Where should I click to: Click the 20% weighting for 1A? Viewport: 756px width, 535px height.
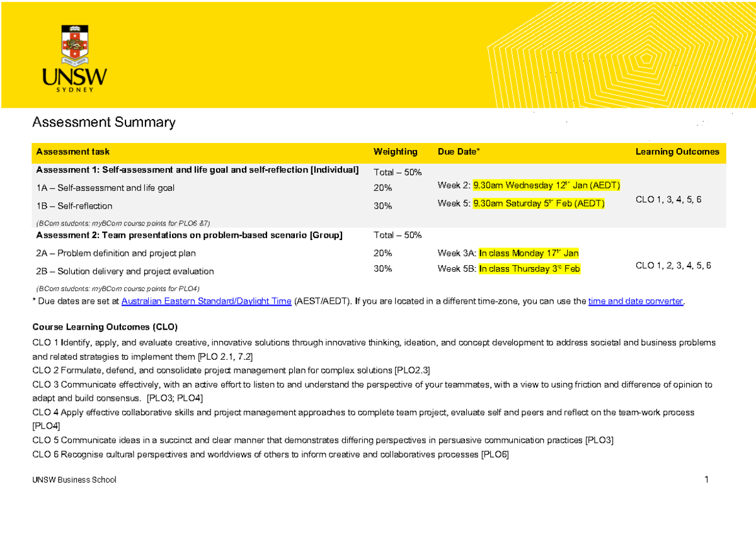pos(382,188)
